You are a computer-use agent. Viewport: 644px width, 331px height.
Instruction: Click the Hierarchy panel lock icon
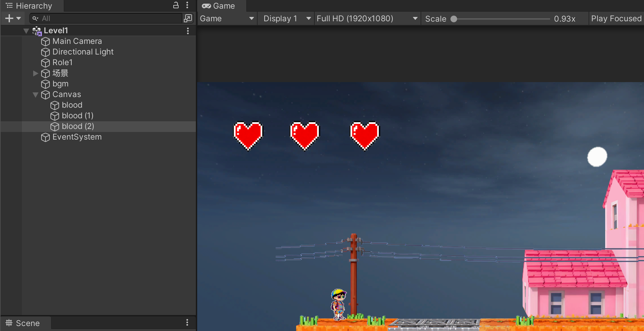176,5
